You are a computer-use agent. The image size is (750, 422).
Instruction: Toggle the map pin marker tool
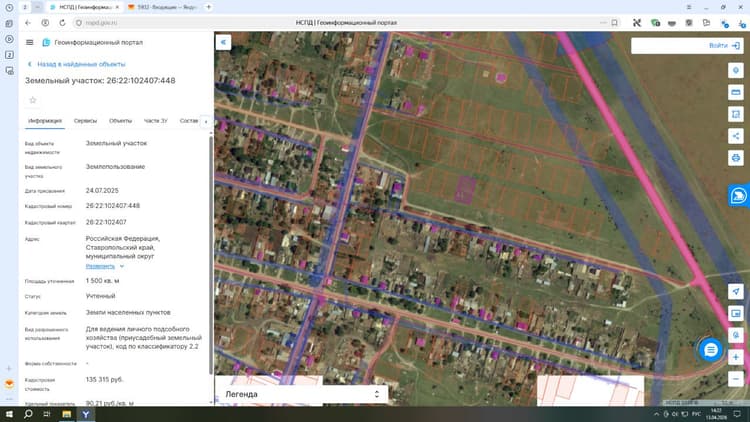coord(736,70)
